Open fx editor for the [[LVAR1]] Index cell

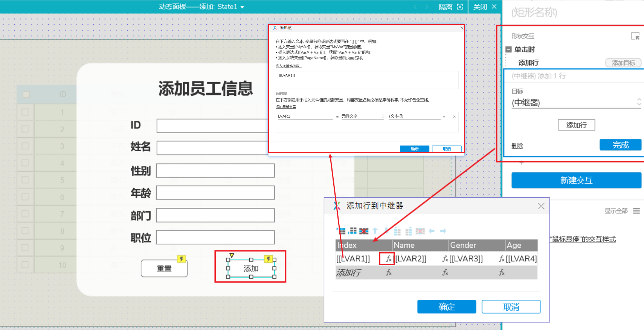(x=388, y=259)
